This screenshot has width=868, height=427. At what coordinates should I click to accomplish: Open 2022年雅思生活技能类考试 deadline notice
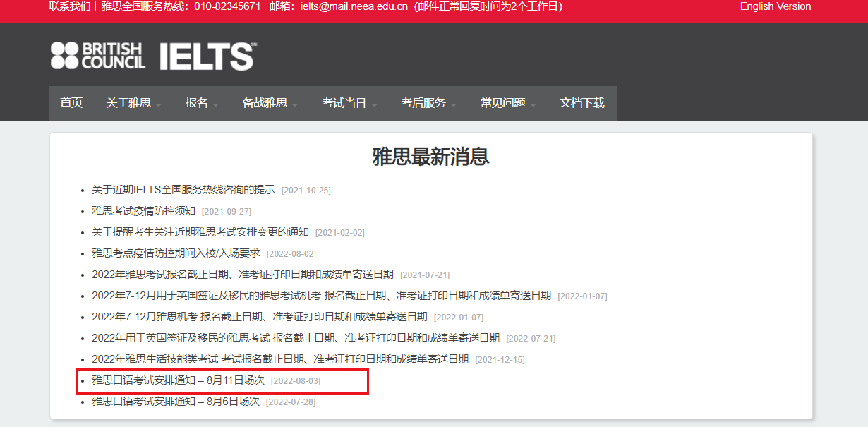(280, 359)
